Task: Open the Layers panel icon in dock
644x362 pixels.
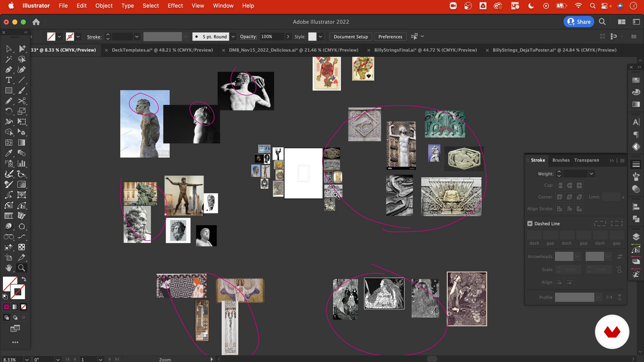Action: click(x=636, y=237)
